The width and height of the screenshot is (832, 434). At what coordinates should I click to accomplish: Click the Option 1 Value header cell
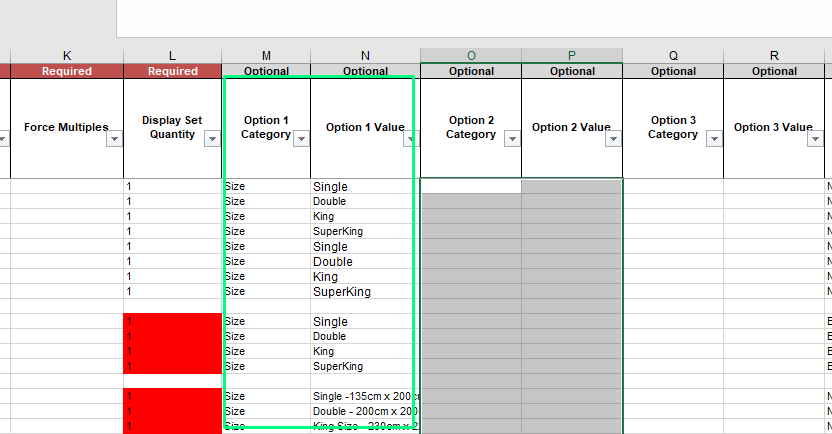point(365,128)
